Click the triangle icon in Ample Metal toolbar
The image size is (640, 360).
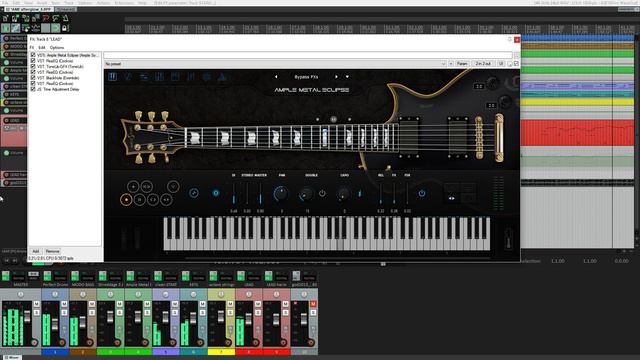point(222,77)
